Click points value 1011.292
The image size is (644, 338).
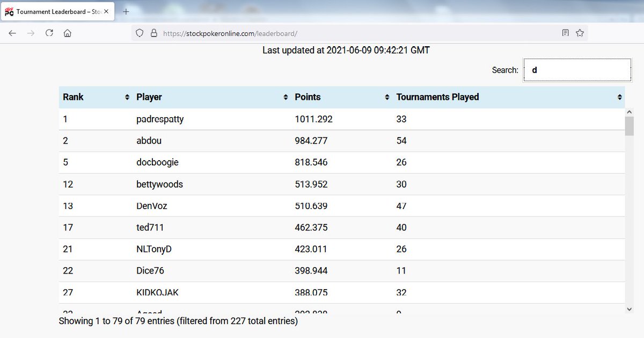pyautogui.click(x=313, y=119)
